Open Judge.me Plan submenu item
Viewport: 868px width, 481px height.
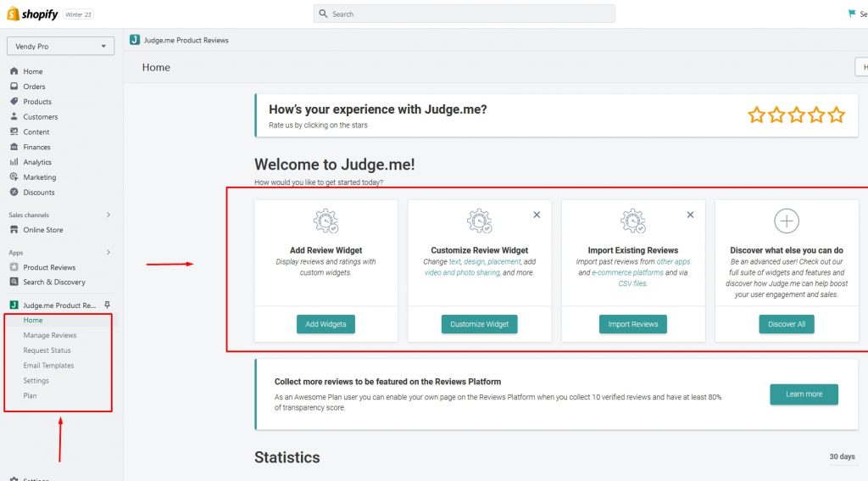click(x=30, y=395)
